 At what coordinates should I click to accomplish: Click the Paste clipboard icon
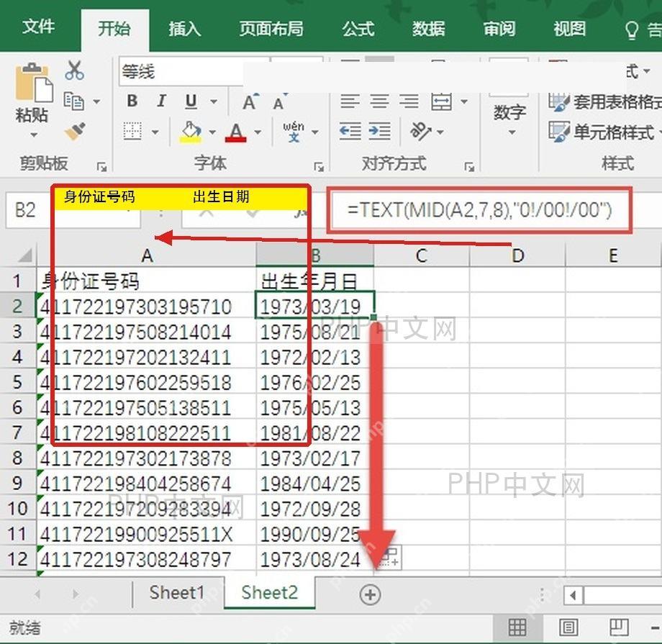(34, 83)
